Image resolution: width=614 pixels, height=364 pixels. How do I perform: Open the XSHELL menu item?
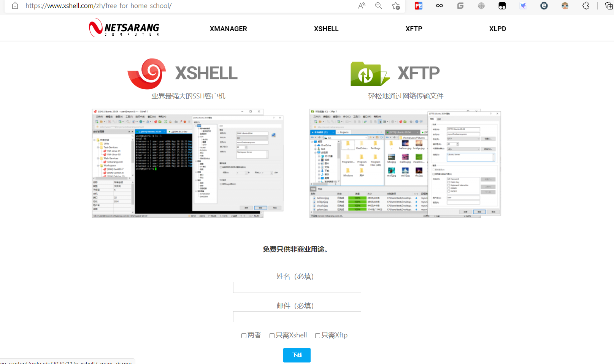(x=326, y=29)
